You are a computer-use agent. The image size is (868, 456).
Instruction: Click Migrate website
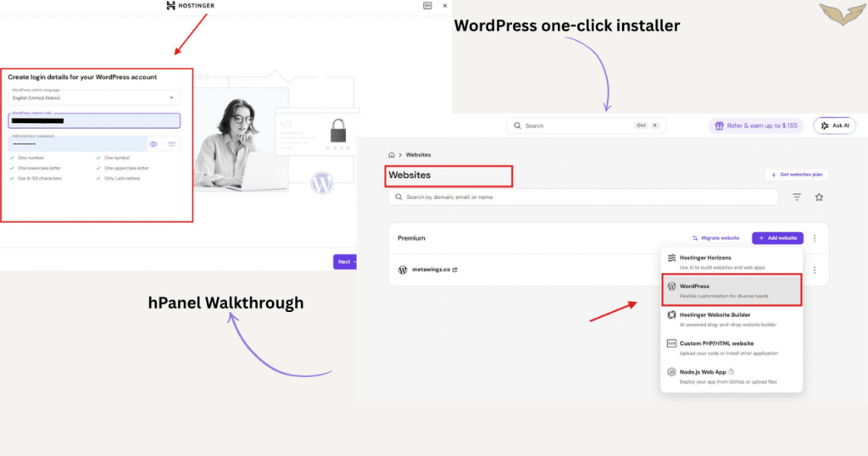coord(715,238)
